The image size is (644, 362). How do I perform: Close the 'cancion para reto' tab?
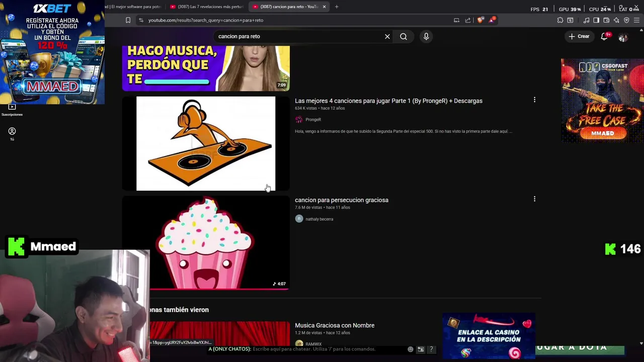coord(324,7)
